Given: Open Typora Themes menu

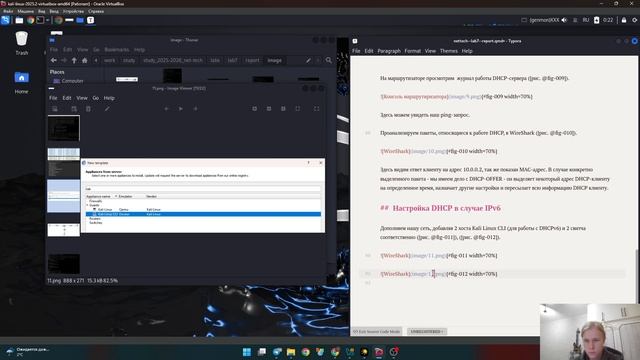Looking at the screenshot, I should click(x=449, y=51).
